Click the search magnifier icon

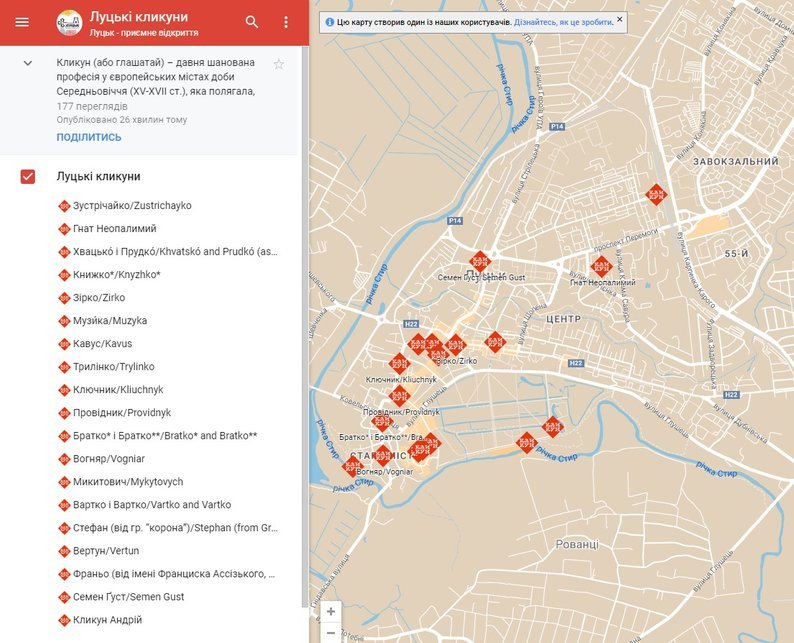tap(251, 22)
